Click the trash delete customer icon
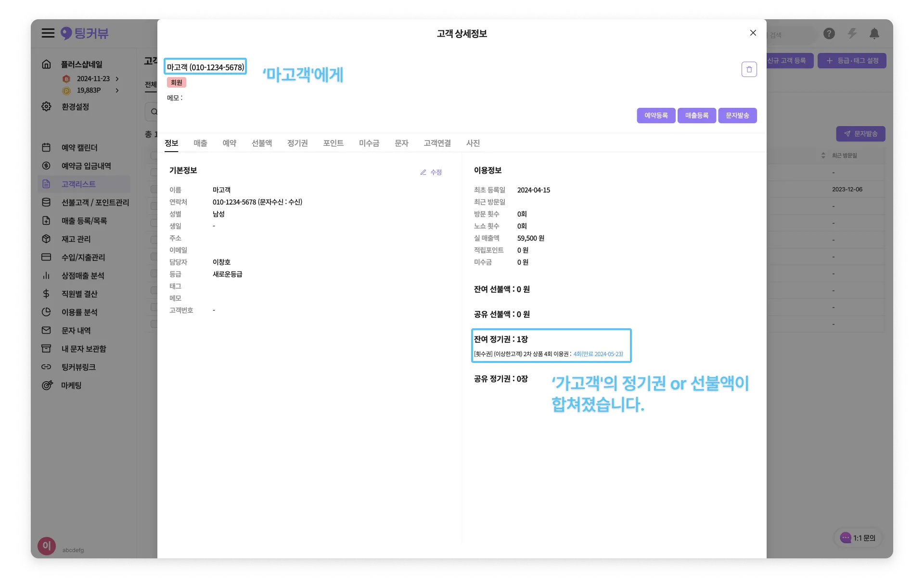 tap(749, 69)
